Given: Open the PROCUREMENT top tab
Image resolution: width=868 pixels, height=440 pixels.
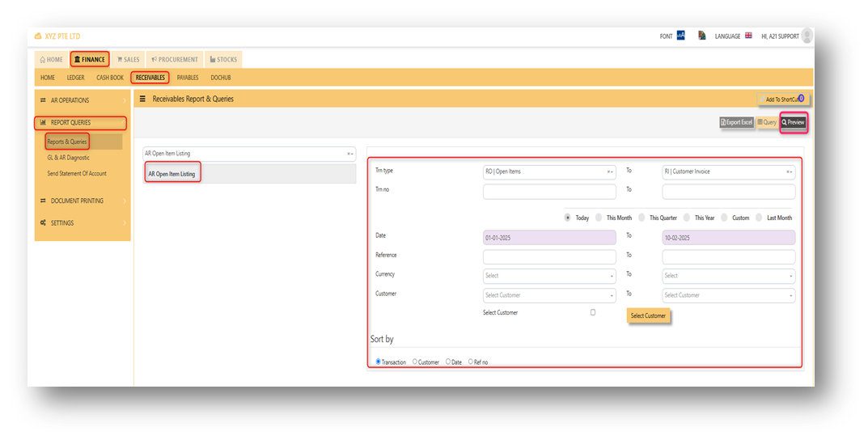Looking at the screenshot, I should 175,59.
